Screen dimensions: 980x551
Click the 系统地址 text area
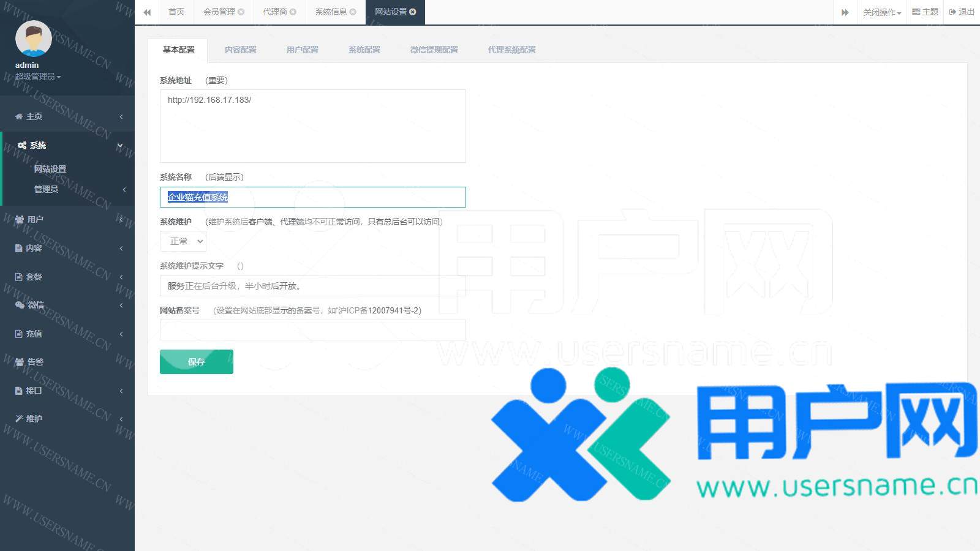(x=312, y=126)
